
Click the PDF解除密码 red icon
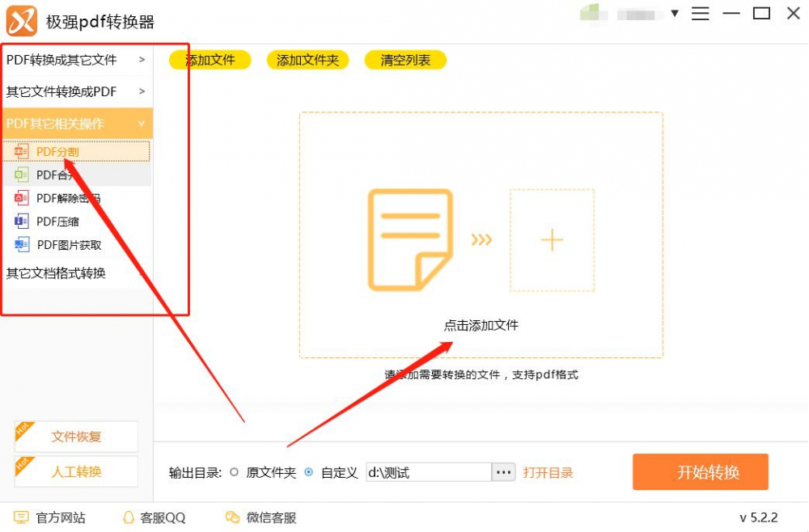pyautogui.click(x=21, y=198)
